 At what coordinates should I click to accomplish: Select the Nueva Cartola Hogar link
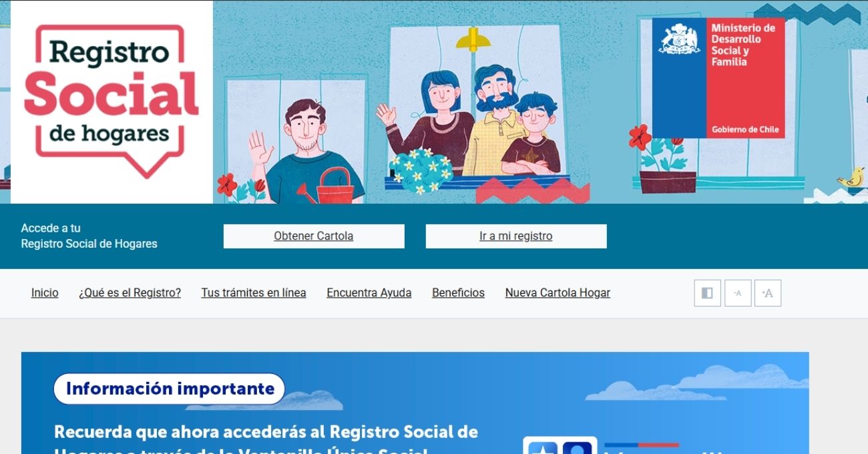[558, 293]
